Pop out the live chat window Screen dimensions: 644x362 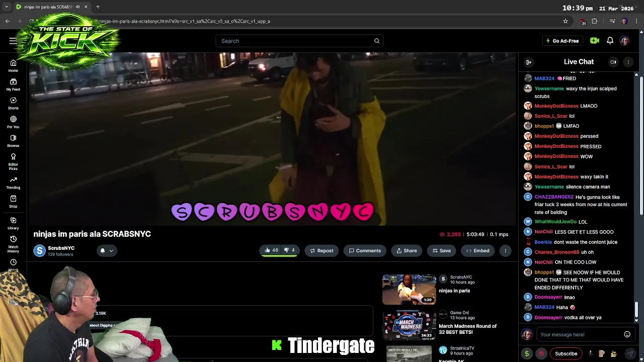(613, 62)
